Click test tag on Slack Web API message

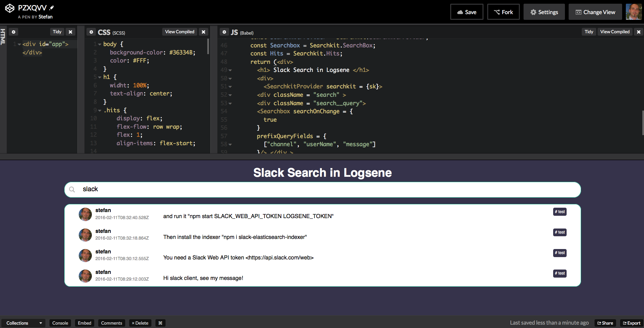(560, 253)
